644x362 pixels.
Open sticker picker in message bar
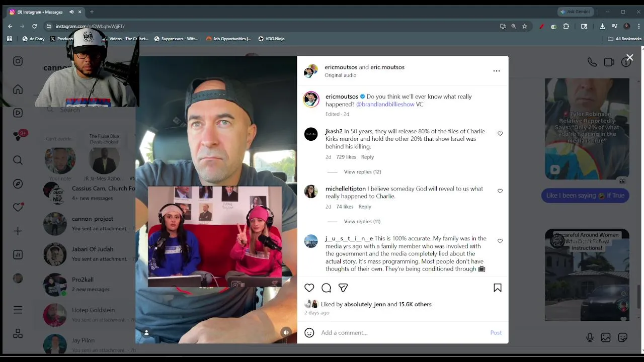pyautogui.click(x=622, y=338)
